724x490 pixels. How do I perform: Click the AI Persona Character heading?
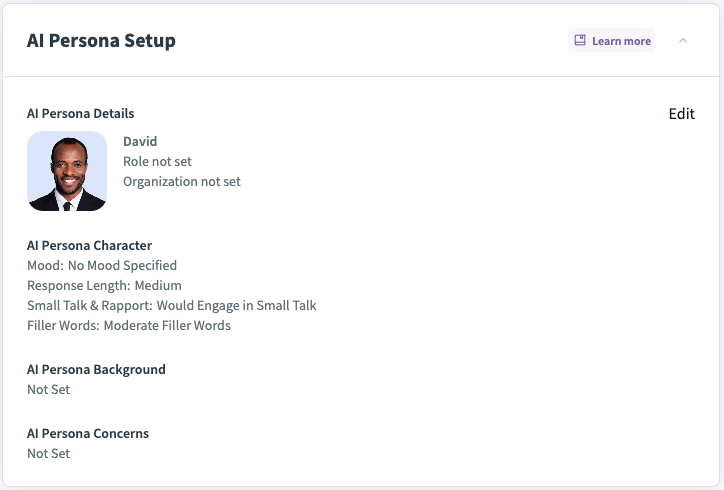tap(89, 246)
